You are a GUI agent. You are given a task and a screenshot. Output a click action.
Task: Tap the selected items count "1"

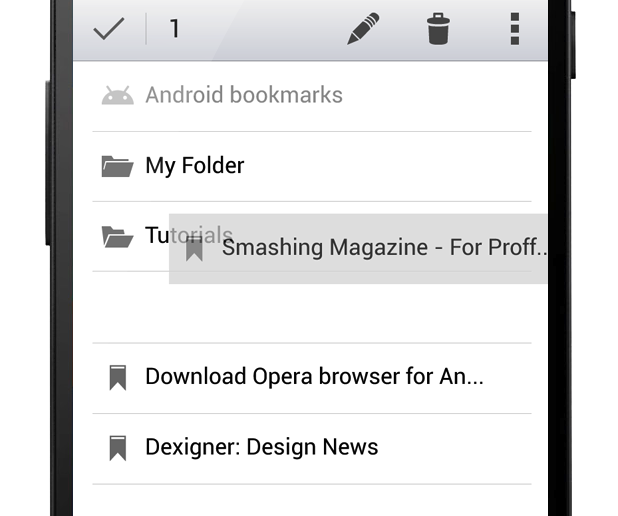click(175, 30)
